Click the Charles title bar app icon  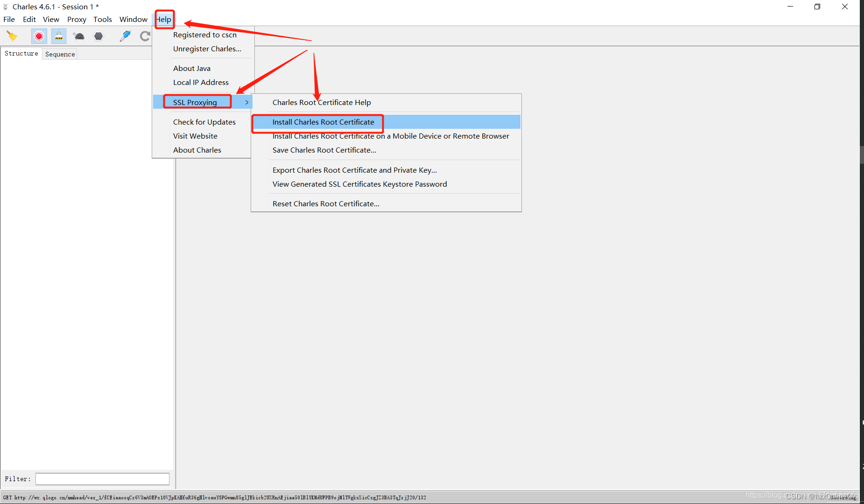6,7
